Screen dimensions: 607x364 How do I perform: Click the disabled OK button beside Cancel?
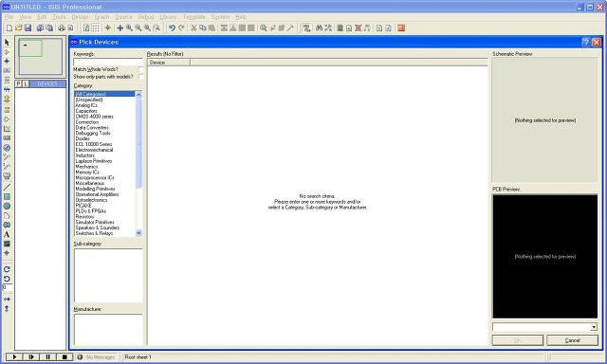(518, 340)
